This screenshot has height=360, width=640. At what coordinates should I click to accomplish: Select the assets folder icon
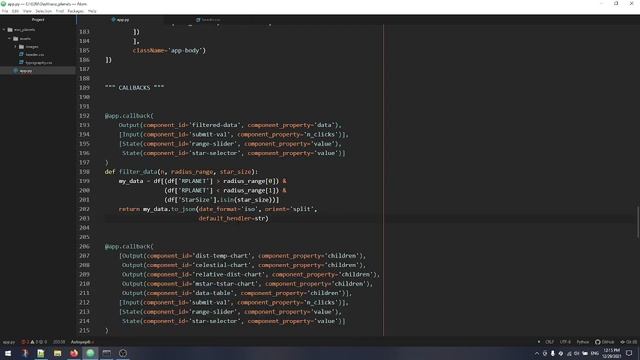pyautogui.click(x=16, y=38)
